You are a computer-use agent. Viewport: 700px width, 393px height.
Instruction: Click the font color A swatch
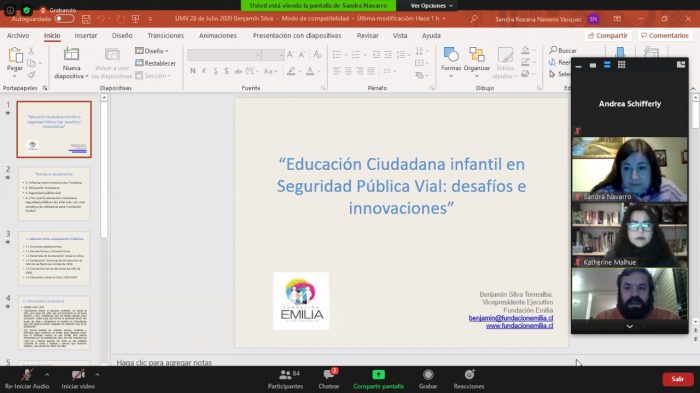point(310,71)
